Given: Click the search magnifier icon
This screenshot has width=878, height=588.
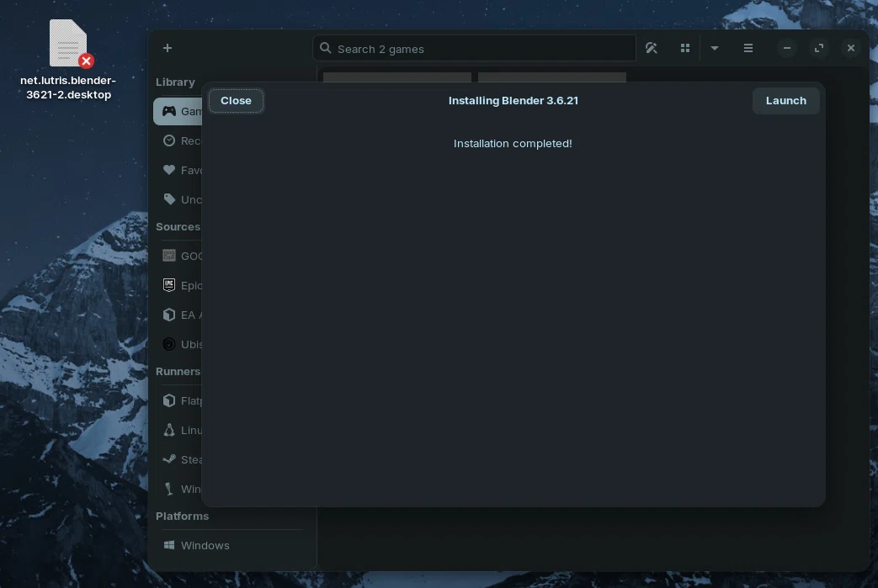Looking at the screenshot, I should tap(325, 48).
